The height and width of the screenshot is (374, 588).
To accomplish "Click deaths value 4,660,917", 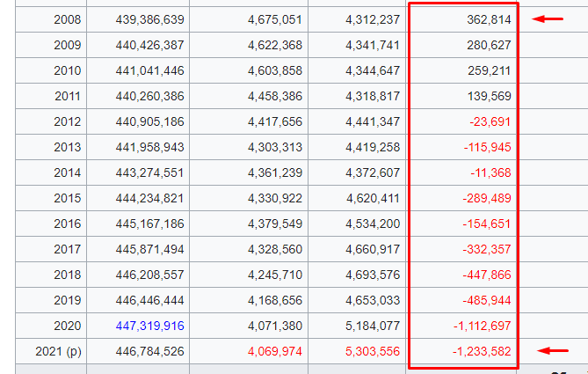I will [x=373, y=249].
